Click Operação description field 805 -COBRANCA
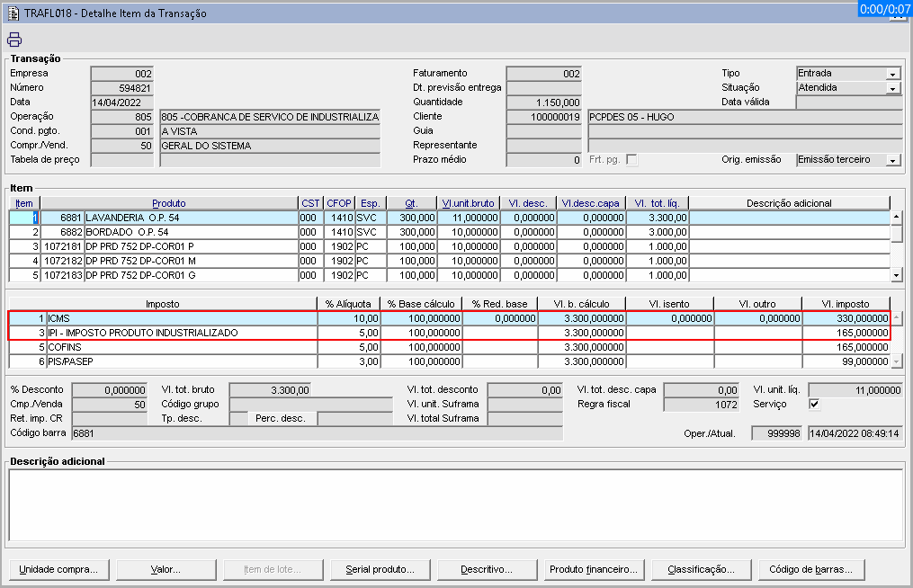 [270, 117]
